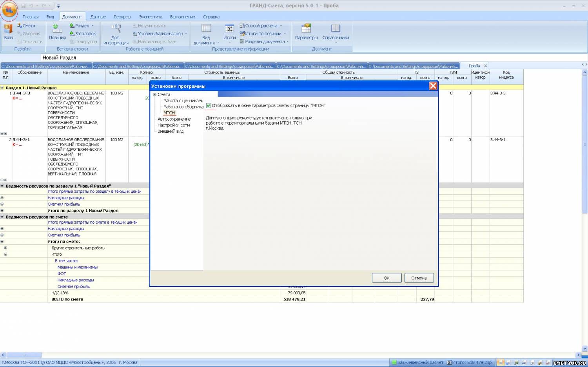The height and width of the screenshot is (367, 588).
Task: Add a Раздел from the ribbon
Action: [79, 26]
